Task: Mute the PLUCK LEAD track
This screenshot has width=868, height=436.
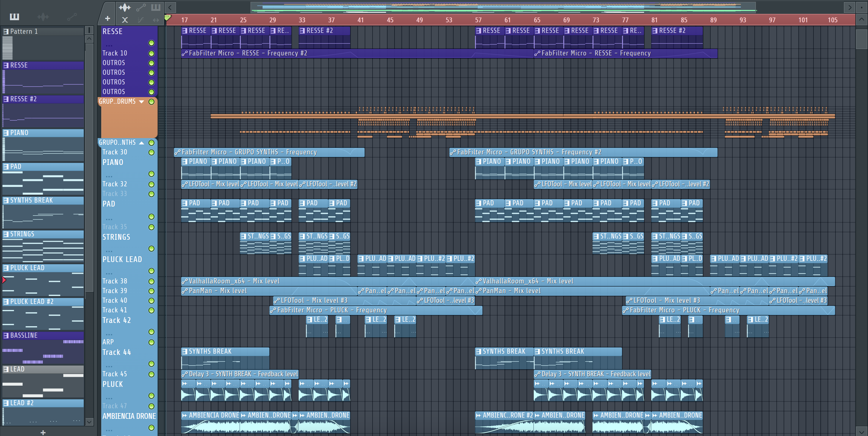Action: 151,271
